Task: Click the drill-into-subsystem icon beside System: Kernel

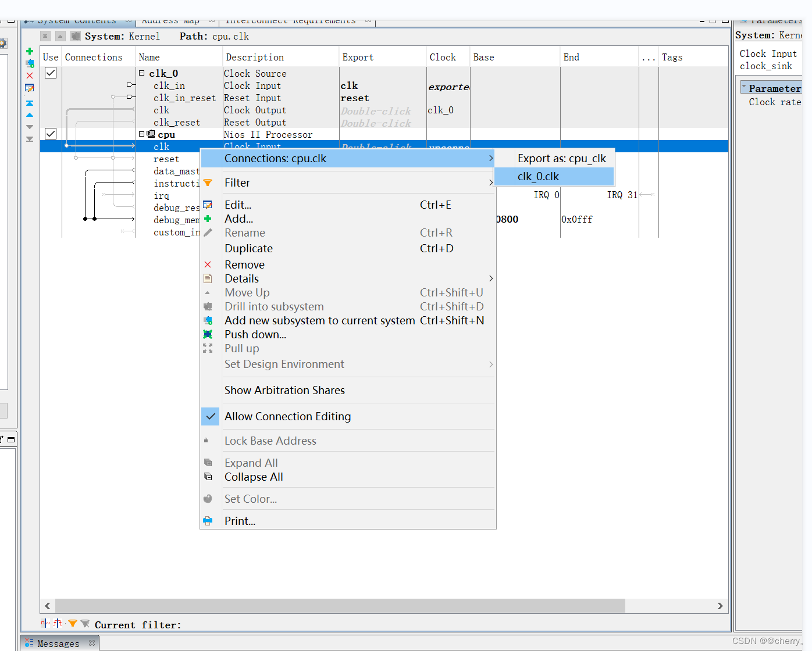Action: coord(76,36)
